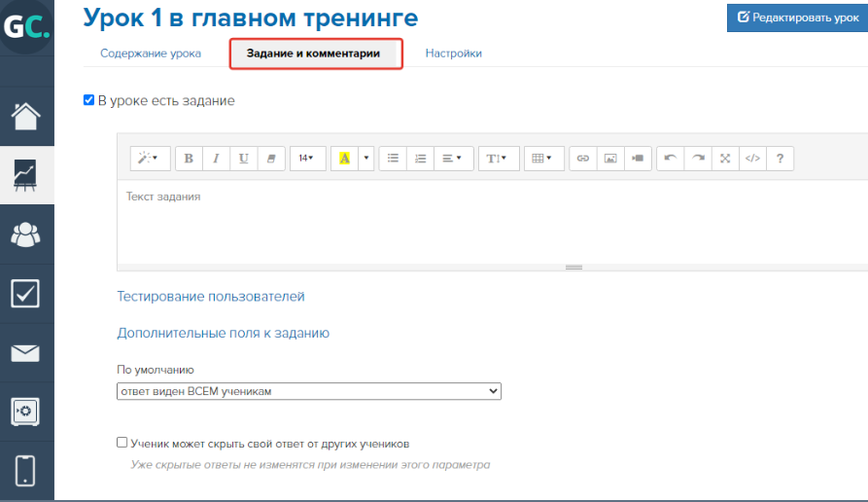Insert unordered bullet list
Screen dimensions: 868x502
pyautogui.click(x=393, y=159)
